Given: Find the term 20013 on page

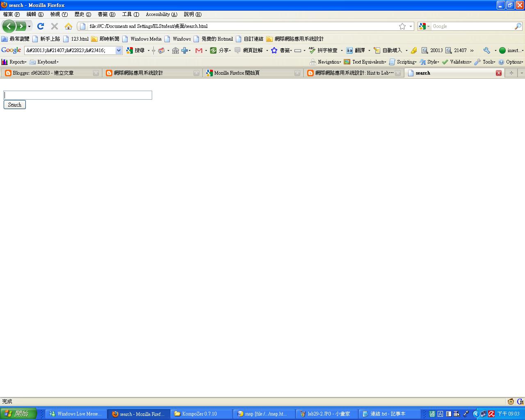Looking at the screenshot, I should coord(432,50).
